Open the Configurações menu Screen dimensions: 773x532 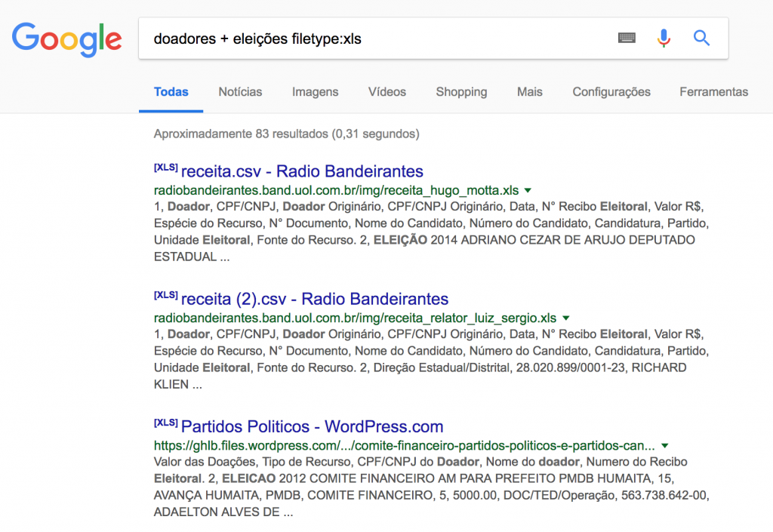611,92
